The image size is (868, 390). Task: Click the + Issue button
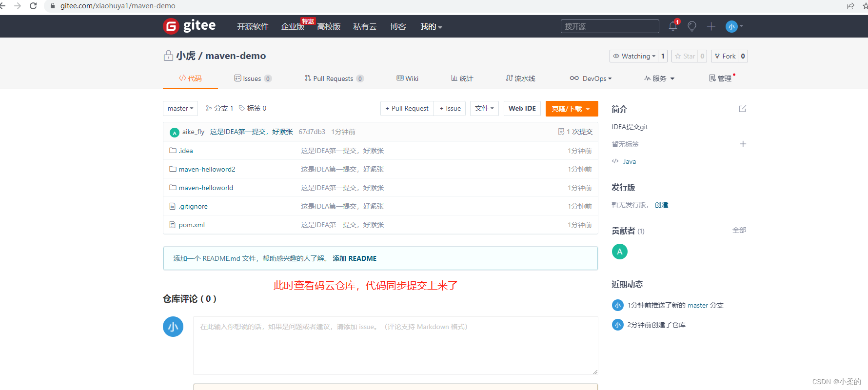(x=450, y=108)
